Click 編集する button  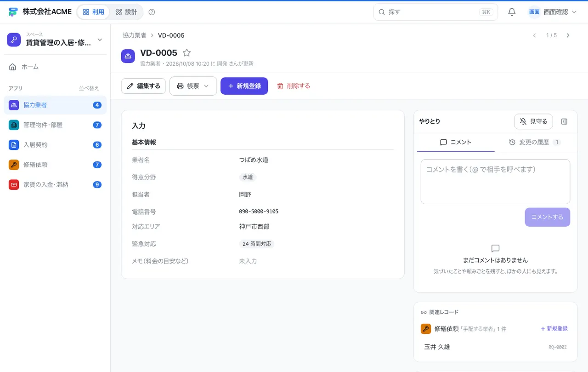click(143, 86)
